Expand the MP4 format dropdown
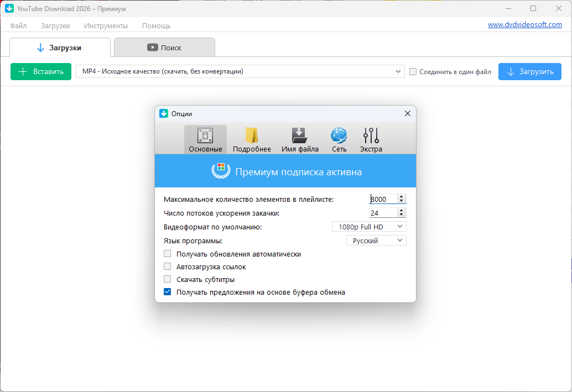 pyautogui.click(x=240, y=71)
